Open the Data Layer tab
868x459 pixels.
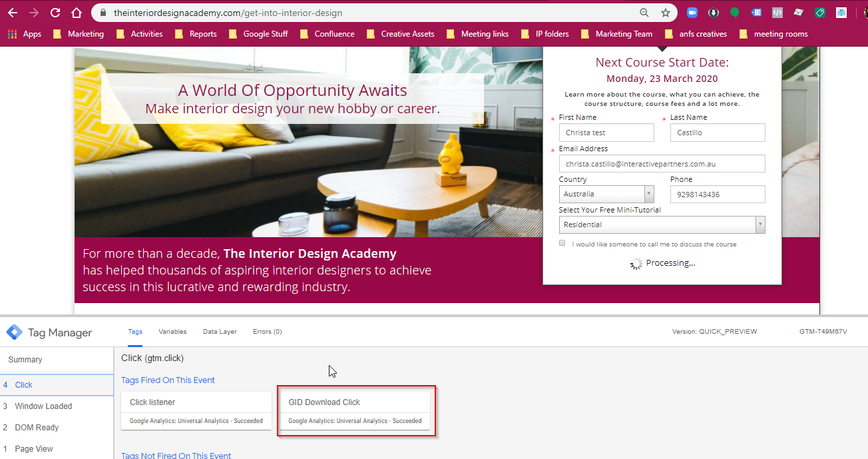[x=220, y=332]
